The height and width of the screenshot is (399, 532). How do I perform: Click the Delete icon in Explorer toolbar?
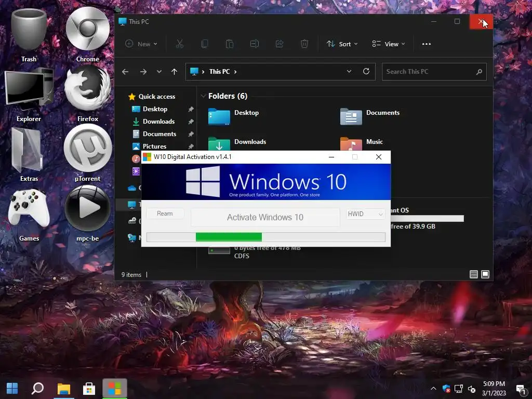pyautogui.click(x=304, y=44)
